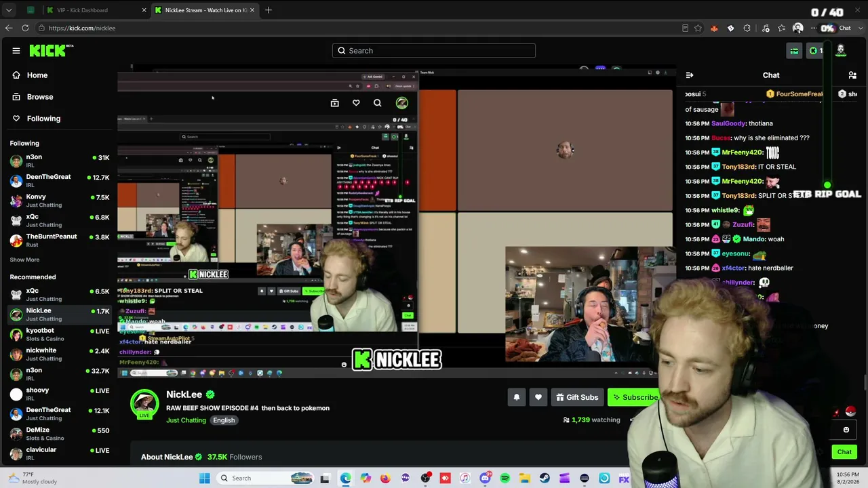This screenshot has width=868, height=488.
Task: Open kyootbot channel in Recommended
Action: (60, 334)
